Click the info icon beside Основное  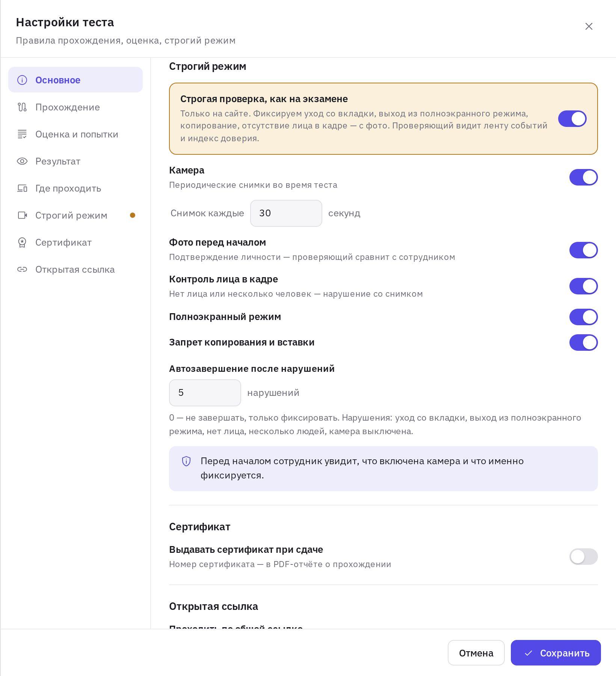point(22,80)
